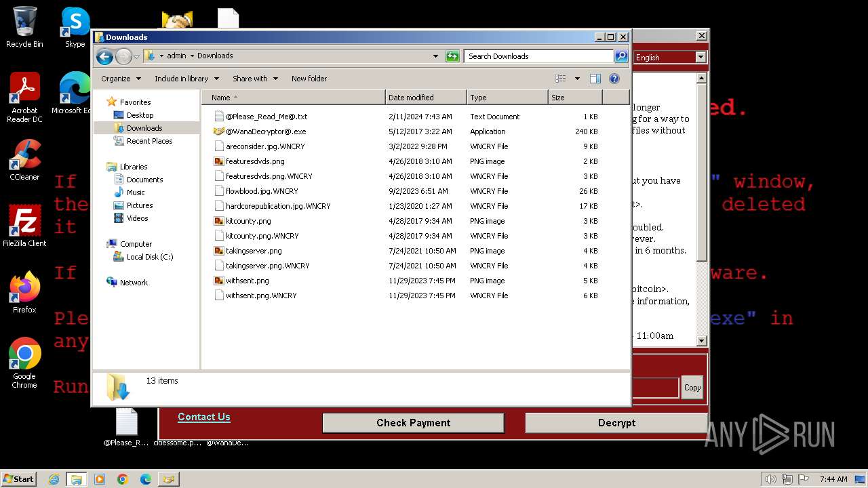Open address bar history dropdown
The height and width of the screenshot is (488, 868).
(x=435, y=56)
